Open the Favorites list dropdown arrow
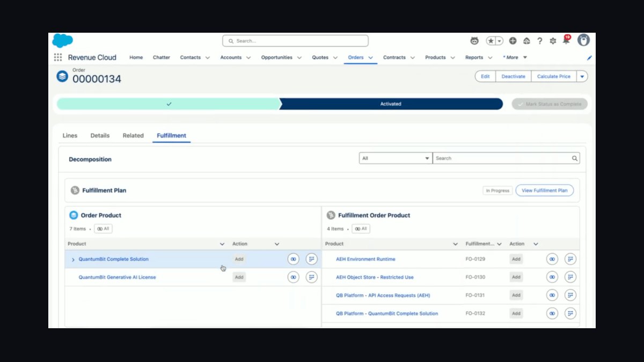The width and height of the screenshot is (644, 362). click(x=500, y=41)
